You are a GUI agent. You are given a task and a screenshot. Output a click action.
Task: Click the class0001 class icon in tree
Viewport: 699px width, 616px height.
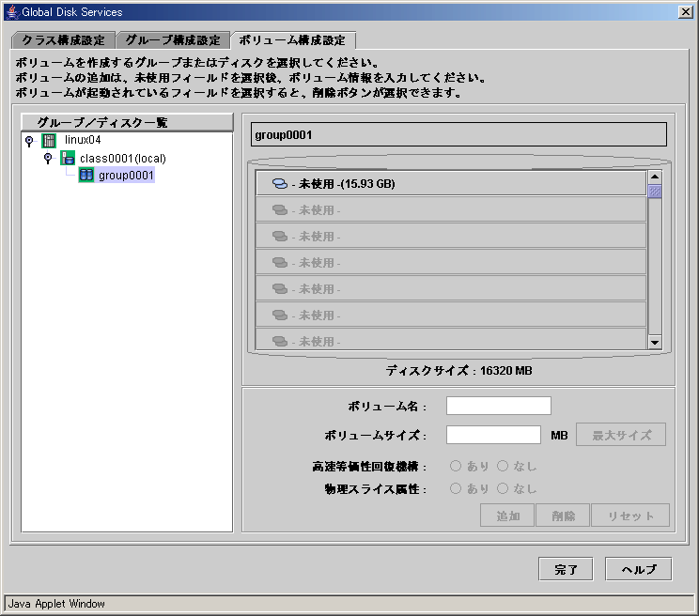coord(68,158)
